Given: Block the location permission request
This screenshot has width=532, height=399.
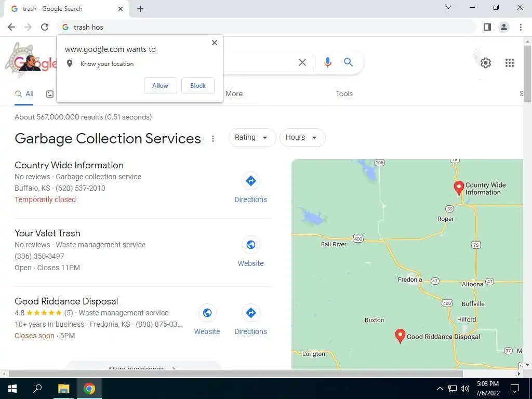Looking at the screenshot, I should [x=198, y=86].
